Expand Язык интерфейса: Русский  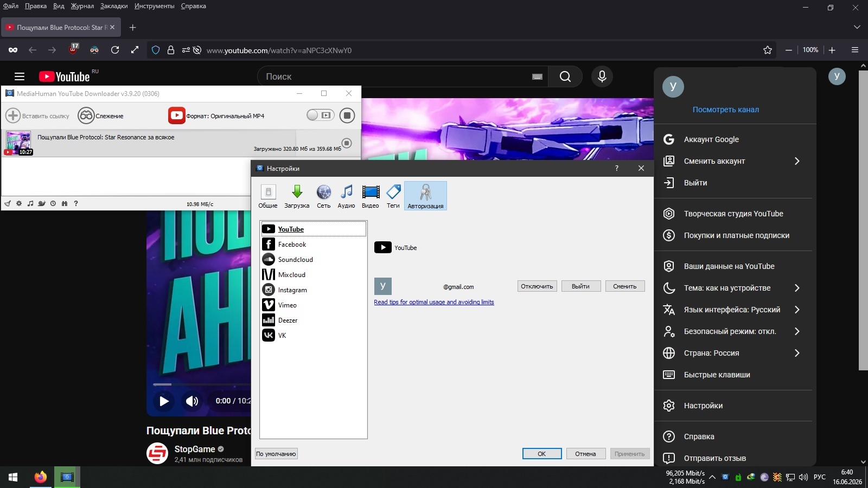797,310
